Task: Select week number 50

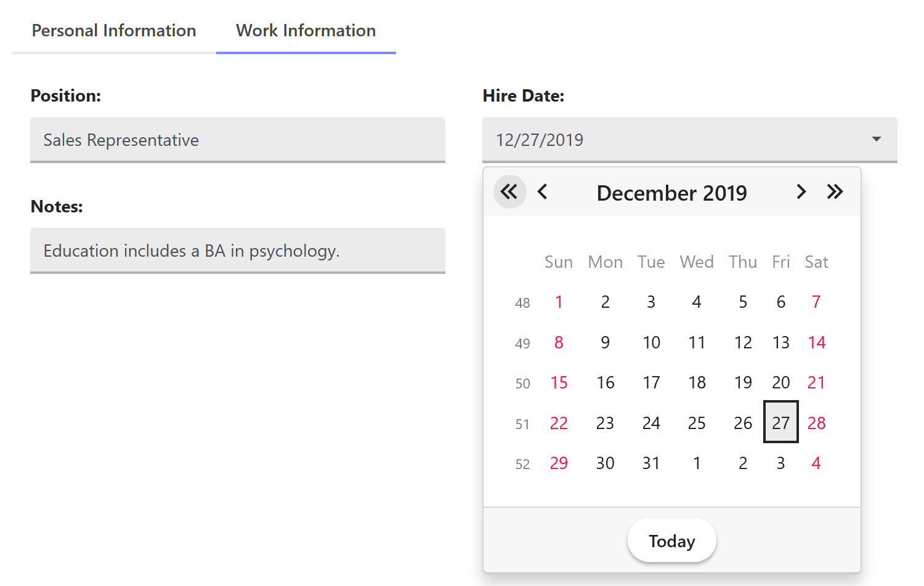Action: coord(522,383)
